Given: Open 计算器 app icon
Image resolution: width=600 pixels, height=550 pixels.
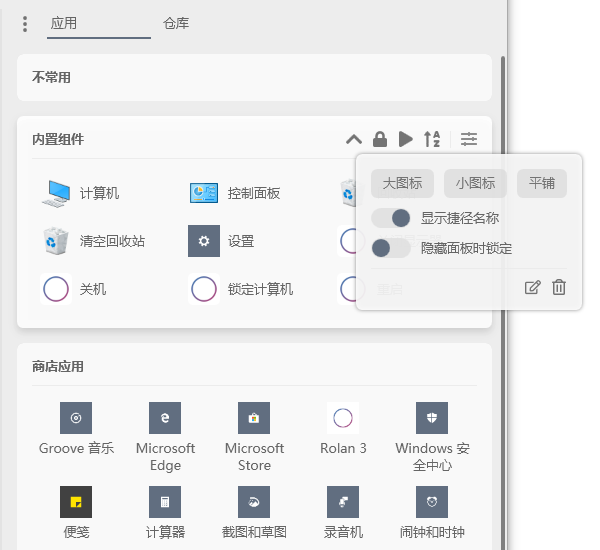Looking at the screenshot, I should (165, 502).
